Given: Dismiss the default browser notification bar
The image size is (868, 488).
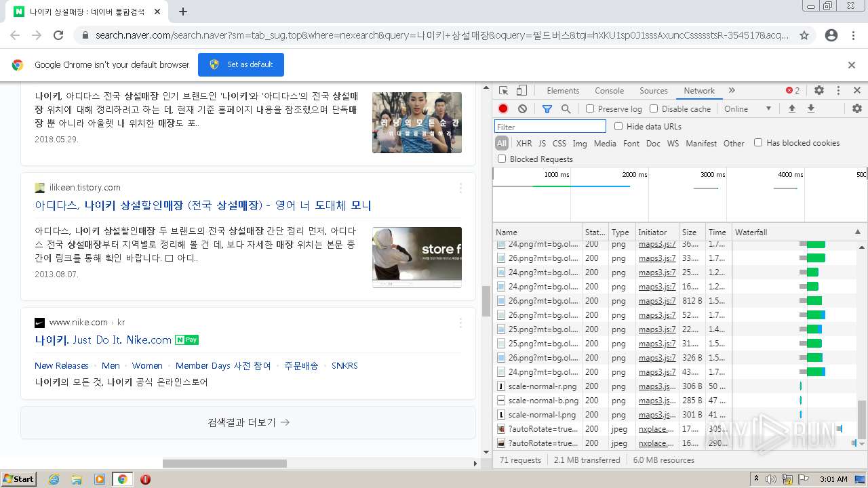Looking at the screenshot, I should [x=852, y=65].
